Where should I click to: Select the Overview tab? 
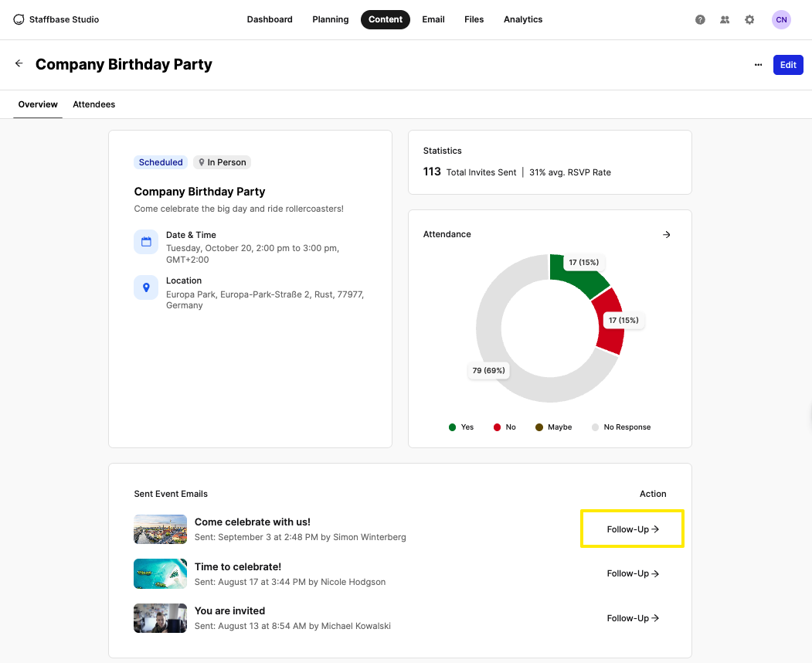point(38,104)
